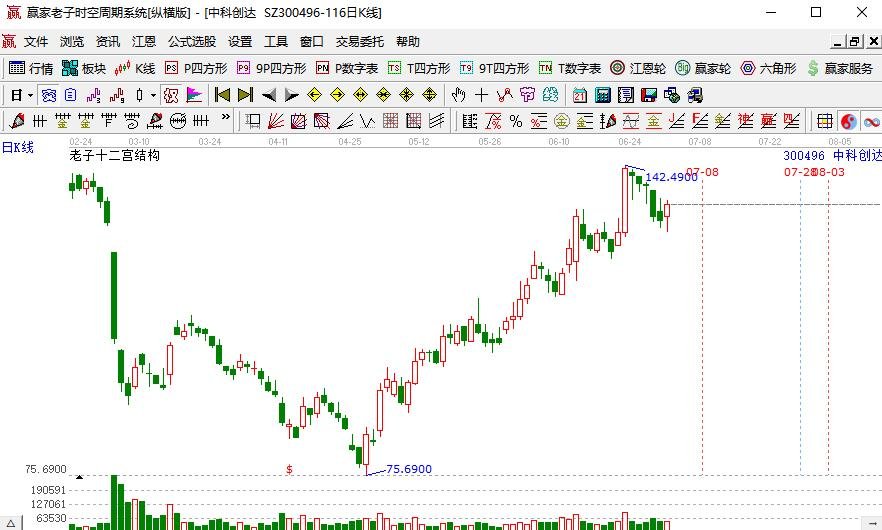Open the 9T四方形 tool

coord(494,68)
